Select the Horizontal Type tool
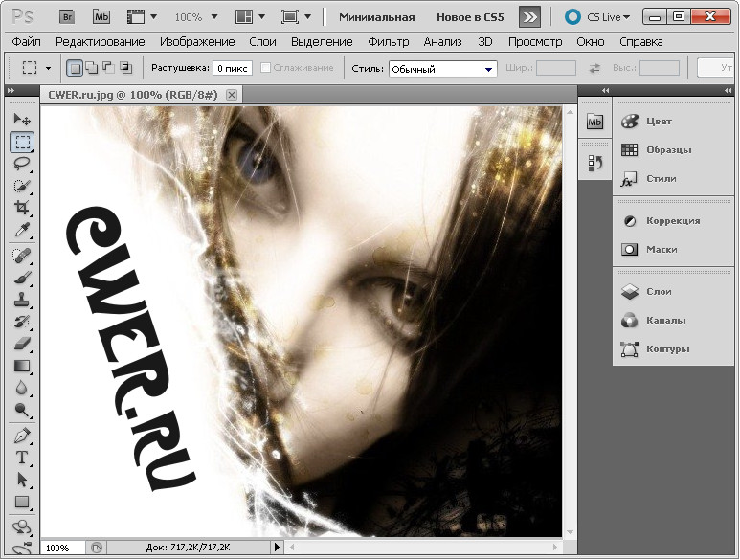Screen dimensions: 740x560 [22, 458]
